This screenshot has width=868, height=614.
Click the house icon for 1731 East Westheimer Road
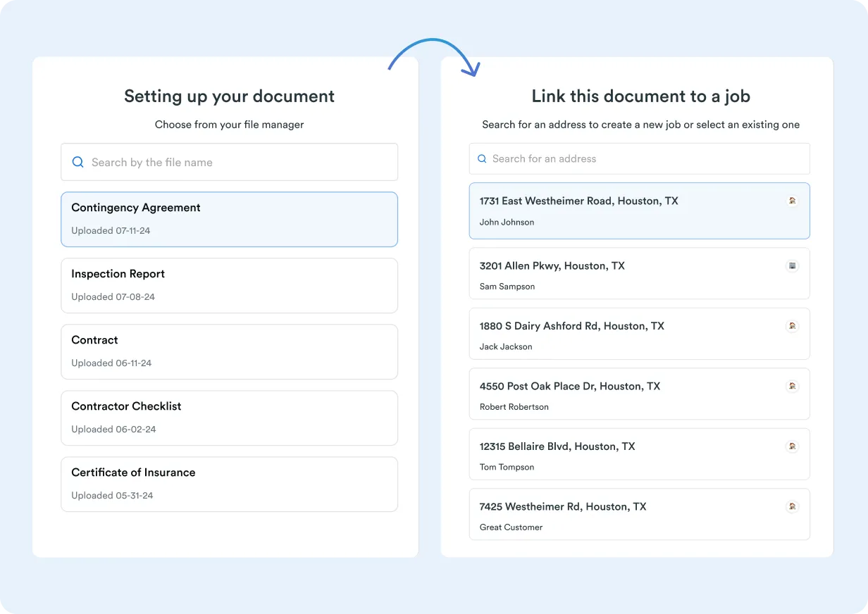coord(793,200)
